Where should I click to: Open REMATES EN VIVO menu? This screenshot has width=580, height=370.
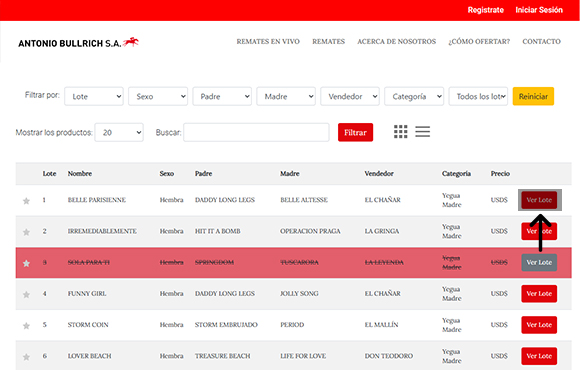tap(268, 41)
